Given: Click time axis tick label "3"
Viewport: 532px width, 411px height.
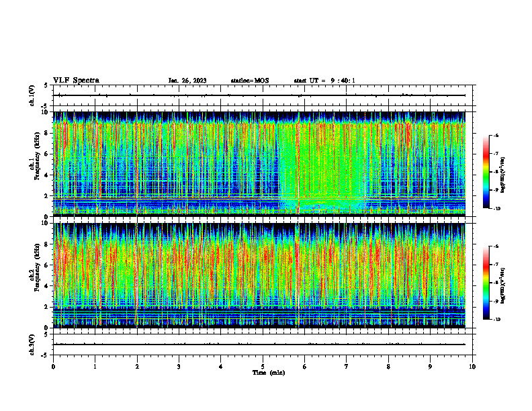Looking at the screenshot, I should [x=179, y=367].
